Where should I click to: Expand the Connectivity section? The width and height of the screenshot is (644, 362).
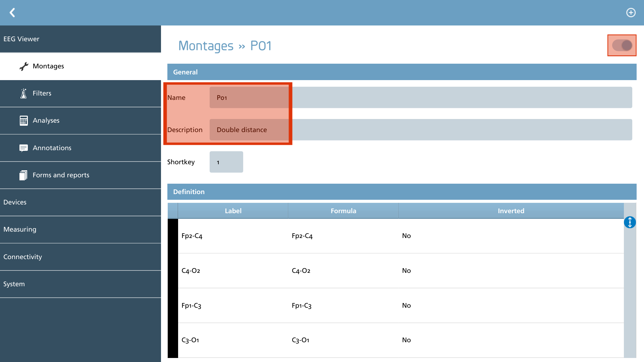point(80,257)
